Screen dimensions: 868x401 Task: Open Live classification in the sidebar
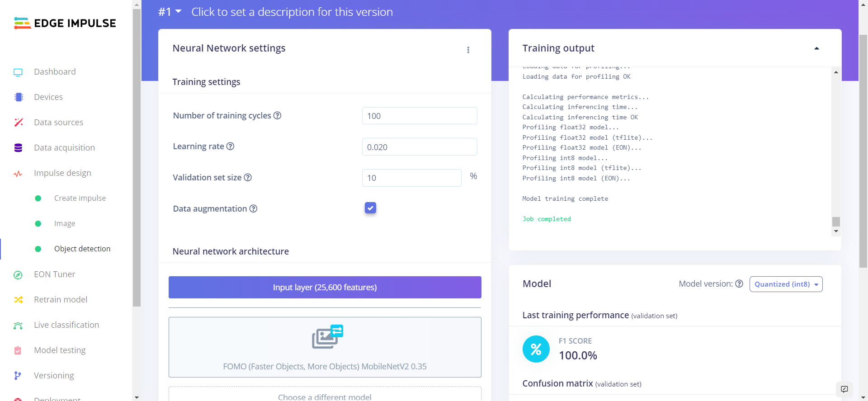tap(66, 325)
